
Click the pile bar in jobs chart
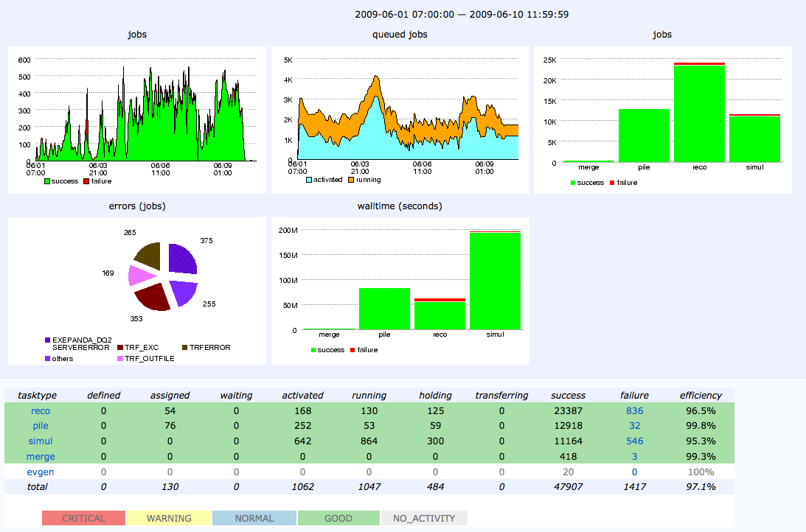pyautogui.click(x=644, y=136)
